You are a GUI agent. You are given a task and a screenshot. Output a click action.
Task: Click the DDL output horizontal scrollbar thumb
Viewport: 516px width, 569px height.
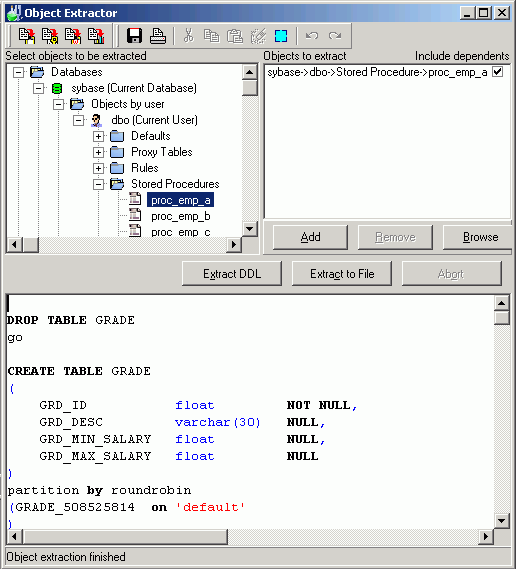pyautogui.click(x=125, y=536)
